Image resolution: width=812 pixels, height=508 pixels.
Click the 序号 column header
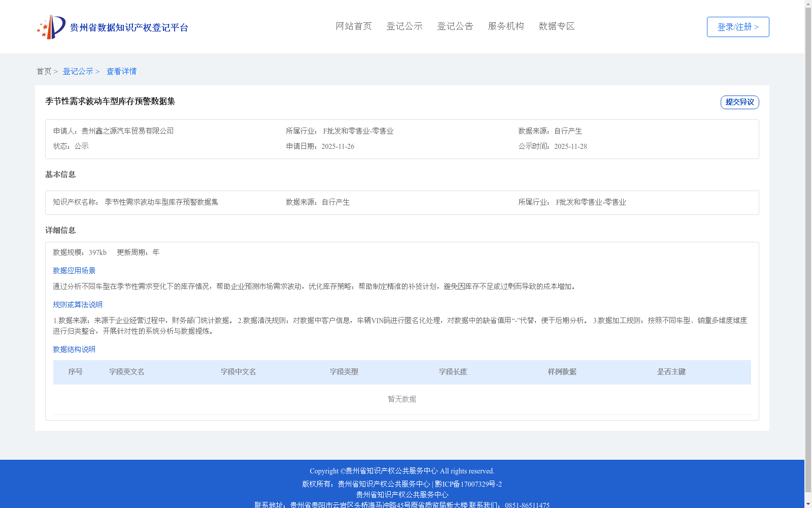tap(75, 372)
